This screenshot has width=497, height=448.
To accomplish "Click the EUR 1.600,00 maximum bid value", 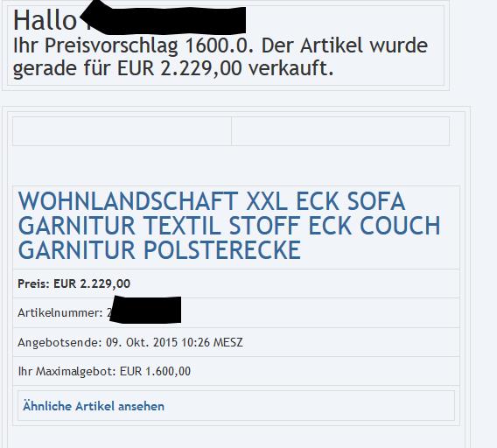I will 155,371.
